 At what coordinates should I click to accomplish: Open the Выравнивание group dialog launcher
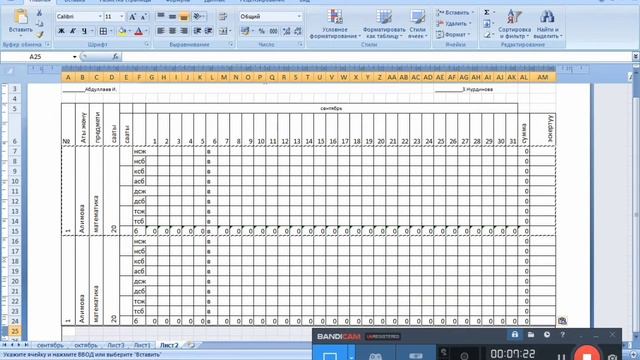click(x=231, y=44)
